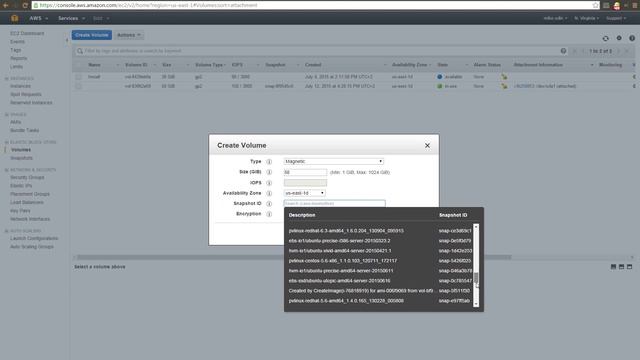The height and width of the screenshot is (360, 640).
Task: Click the info icon next to Availability Zone
Action: [269, 193]
